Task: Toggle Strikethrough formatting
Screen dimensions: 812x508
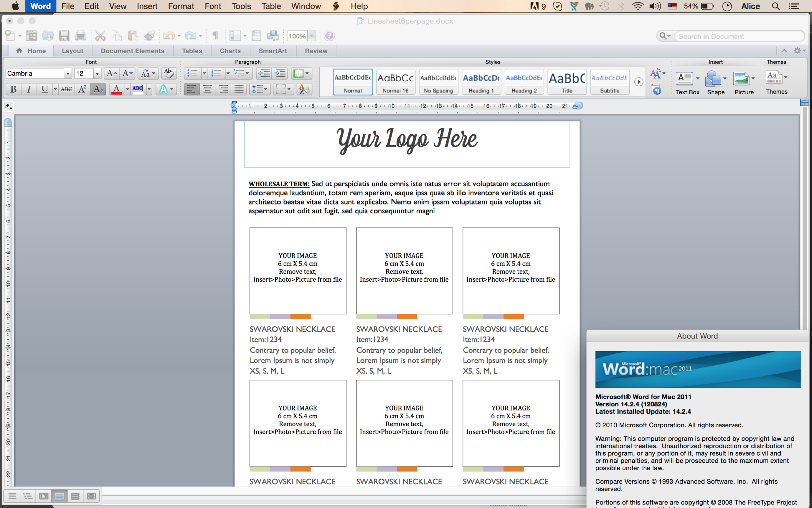Action: coord(66,89)
